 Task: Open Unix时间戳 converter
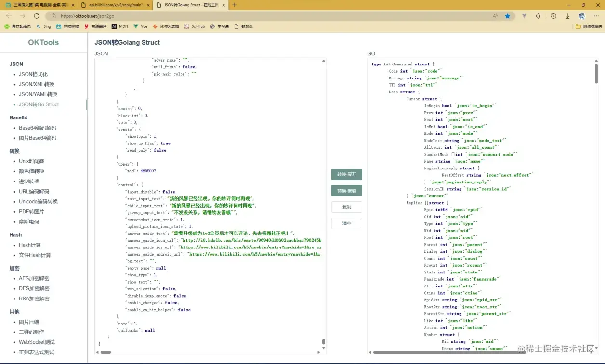pos(32,161)
